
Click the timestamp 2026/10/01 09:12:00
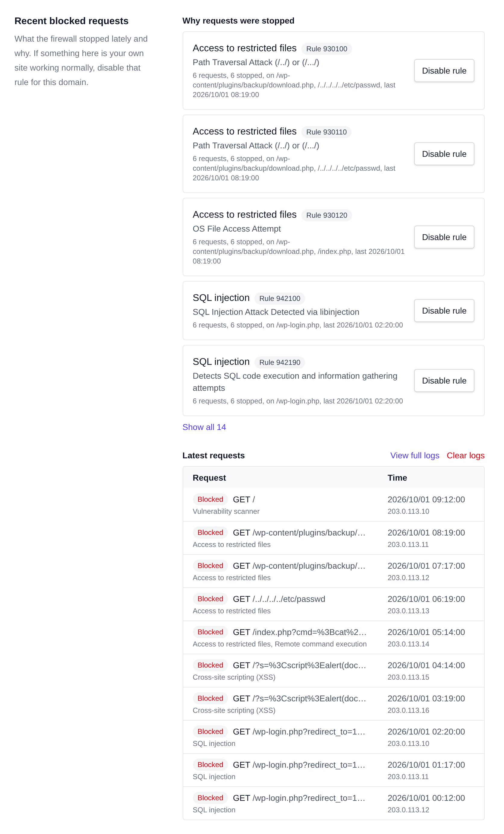[426, 500]
